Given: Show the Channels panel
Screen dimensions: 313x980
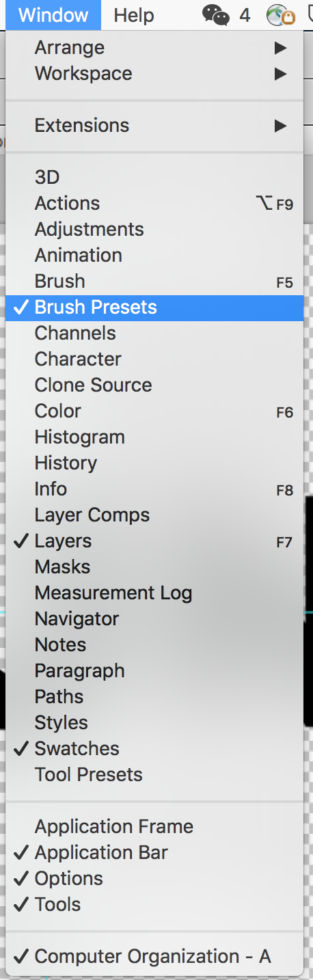Looking at the screenshot, I should pos(154,334).
